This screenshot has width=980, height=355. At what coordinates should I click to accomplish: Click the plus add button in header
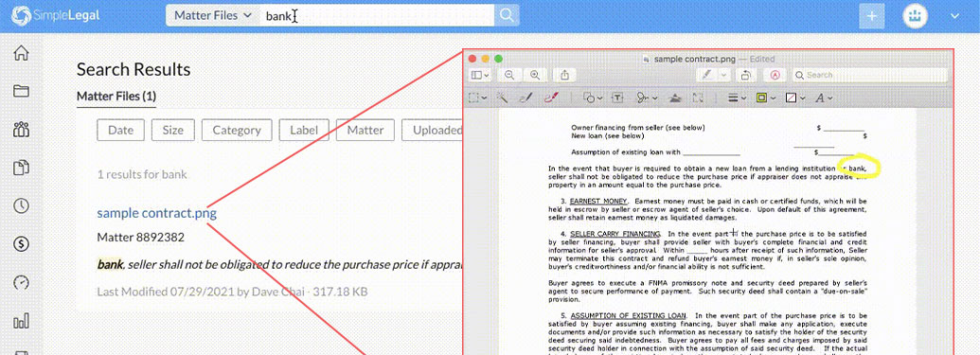872,16
